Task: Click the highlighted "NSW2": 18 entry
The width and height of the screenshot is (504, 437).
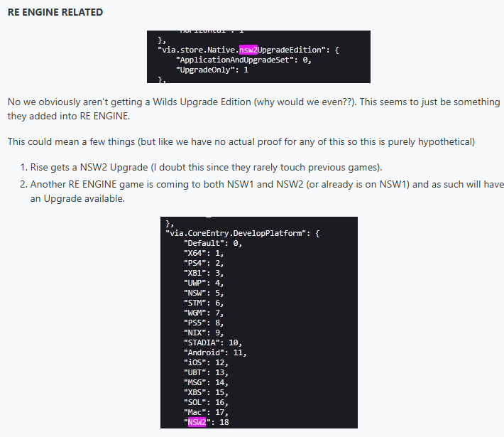Action: coord(207,422)
